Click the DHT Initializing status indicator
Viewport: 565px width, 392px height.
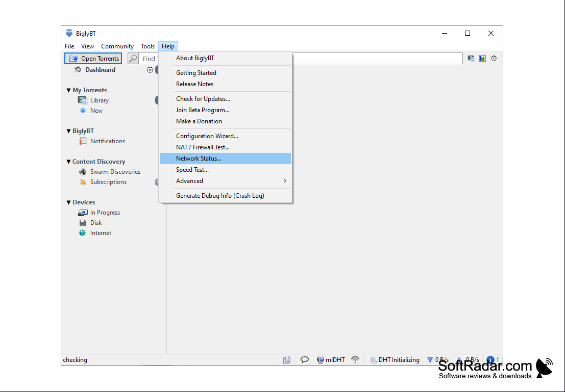pyautogui.click(x=395, y=359)
